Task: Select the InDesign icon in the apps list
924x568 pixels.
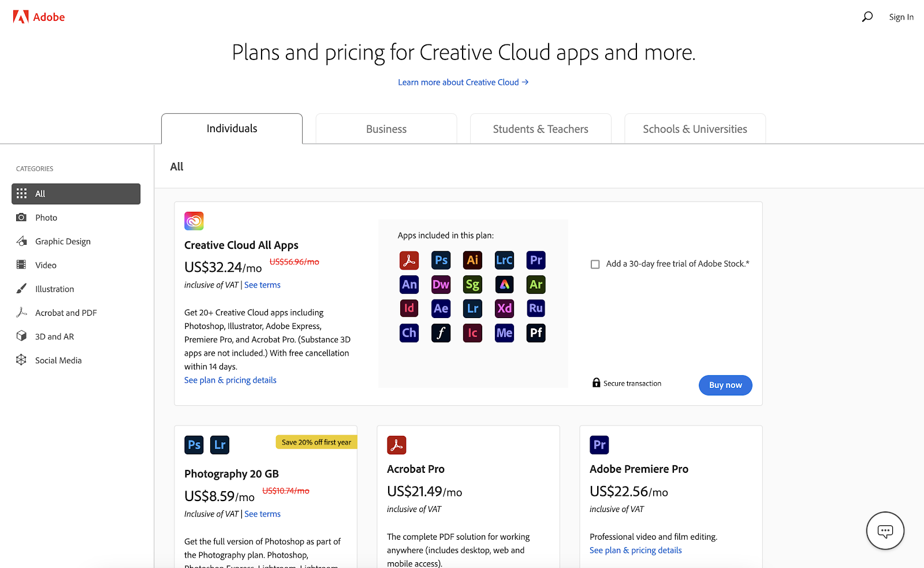Action: click(409, 308)
